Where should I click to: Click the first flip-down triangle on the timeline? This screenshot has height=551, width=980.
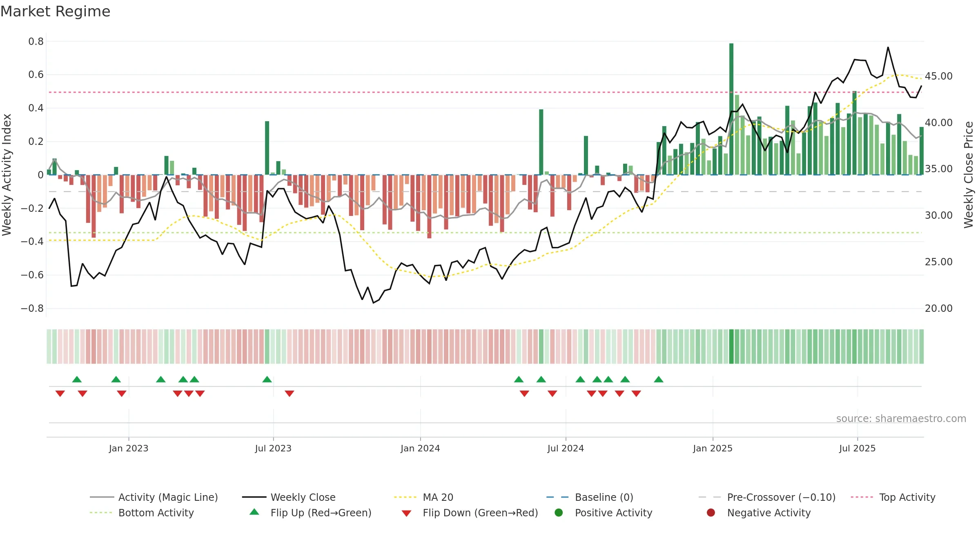click(60, 393)
